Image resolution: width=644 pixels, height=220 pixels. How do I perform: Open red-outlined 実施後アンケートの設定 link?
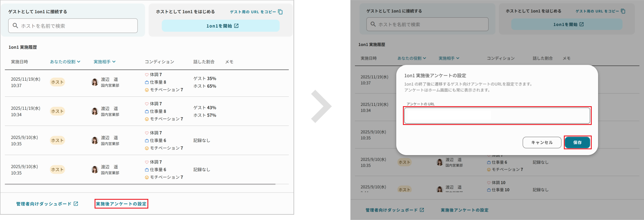[x=121, y=204]
